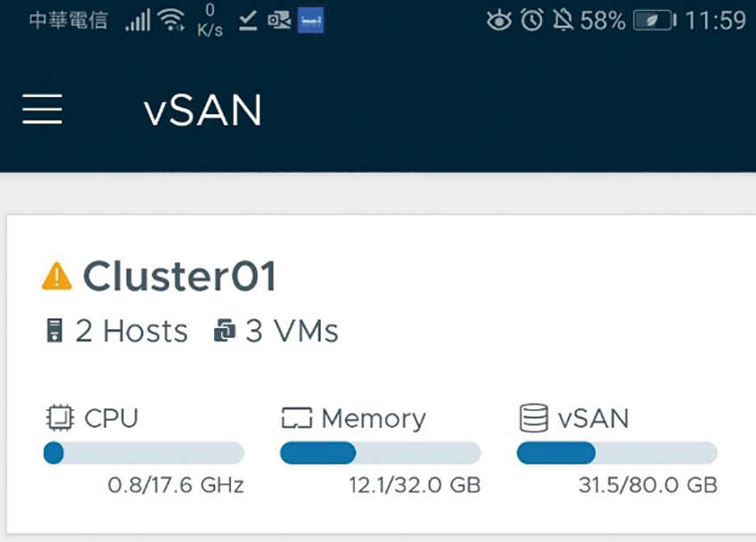
Task: Tap the CPU chip icon
Action: 60,417
